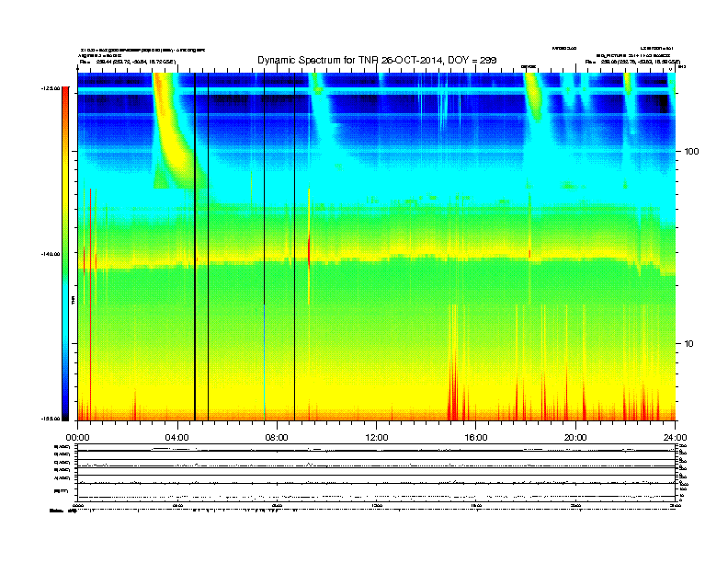
Task: Select the 08:00 time axis label
Action: coord(277,438)
